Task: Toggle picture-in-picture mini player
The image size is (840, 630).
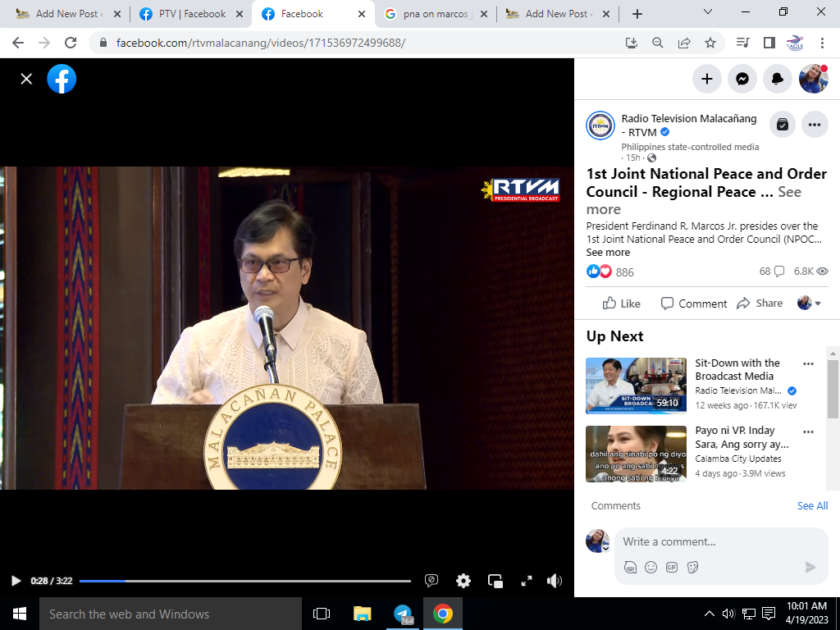Action: (x=495, y=581)
